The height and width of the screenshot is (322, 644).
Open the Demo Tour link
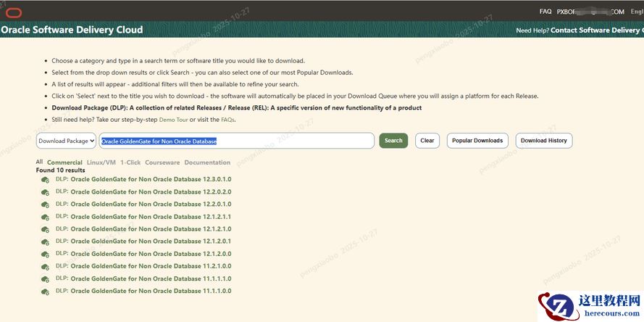173,120
